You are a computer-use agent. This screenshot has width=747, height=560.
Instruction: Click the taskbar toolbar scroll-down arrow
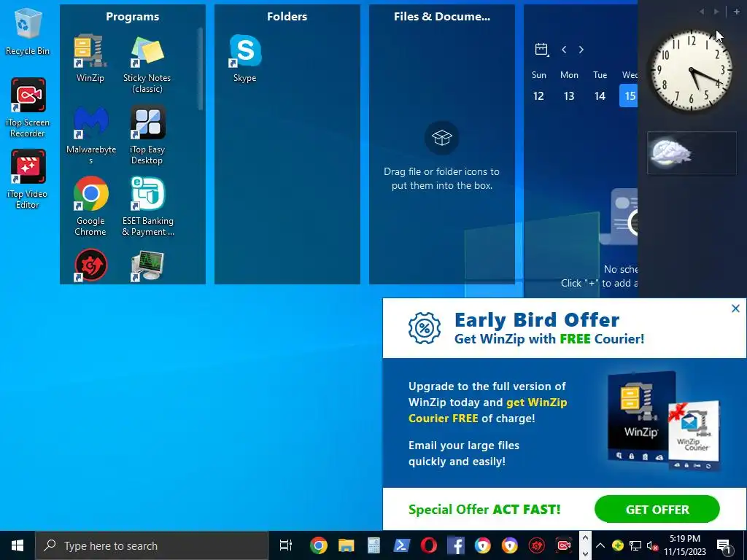[x=585, y=554]
